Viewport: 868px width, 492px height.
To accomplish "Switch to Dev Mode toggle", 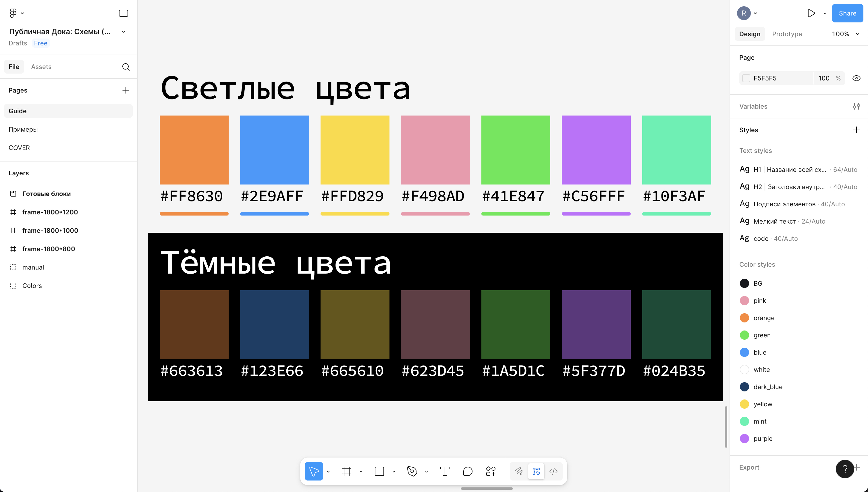I will (x=553, y=471).
